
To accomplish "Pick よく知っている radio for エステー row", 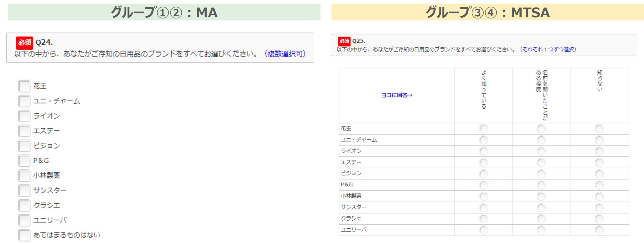I will tap(484, 162).
